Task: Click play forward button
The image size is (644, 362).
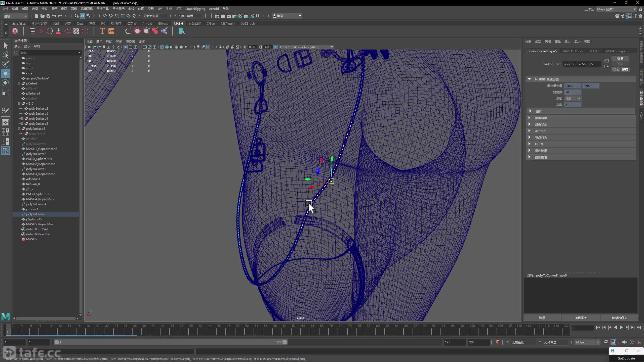Action: 621,327
